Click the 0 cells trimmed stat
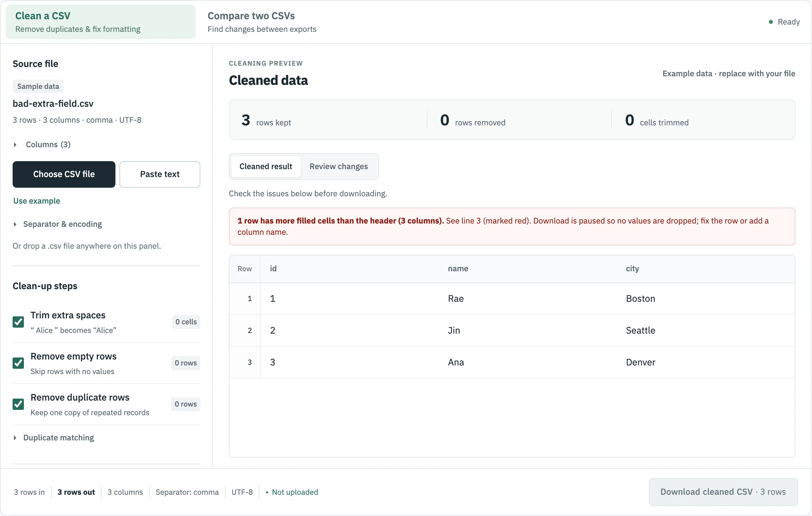Image resolution: width=812 pixels, height=516 pixels. (x=657, y=120)
